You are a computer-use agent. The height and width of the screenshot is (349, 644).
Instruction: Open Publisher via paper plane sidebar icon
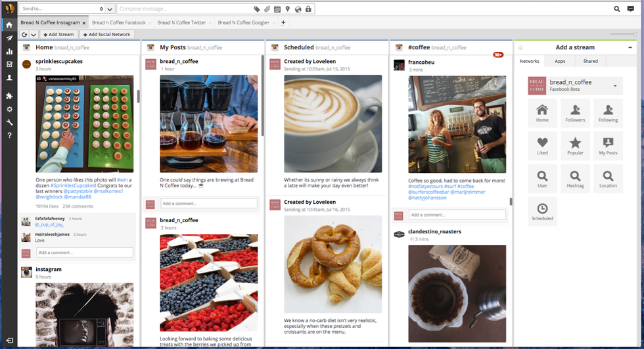tap(9, 38)
